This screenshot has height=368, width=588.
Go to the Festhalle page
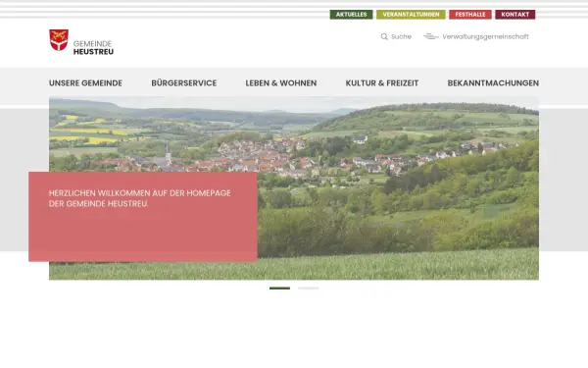(x=470, y=15)
